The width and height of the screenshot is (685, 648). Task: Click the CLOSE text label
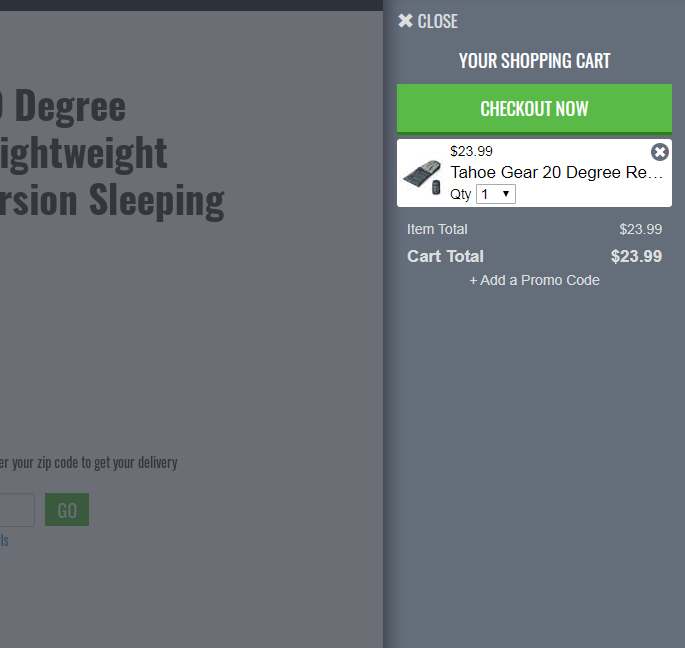tap(438, 21)
